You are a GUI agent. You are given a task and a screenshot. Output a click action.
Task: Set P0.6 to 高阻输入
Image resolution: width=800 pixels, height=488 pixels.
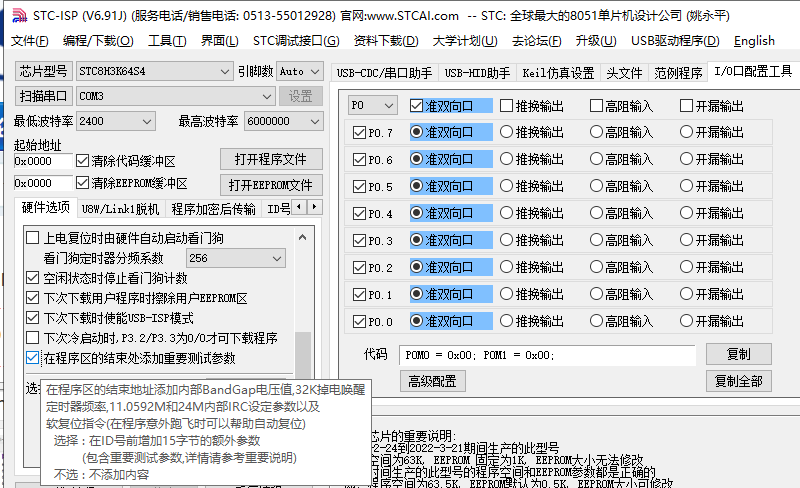click(596, 159)
